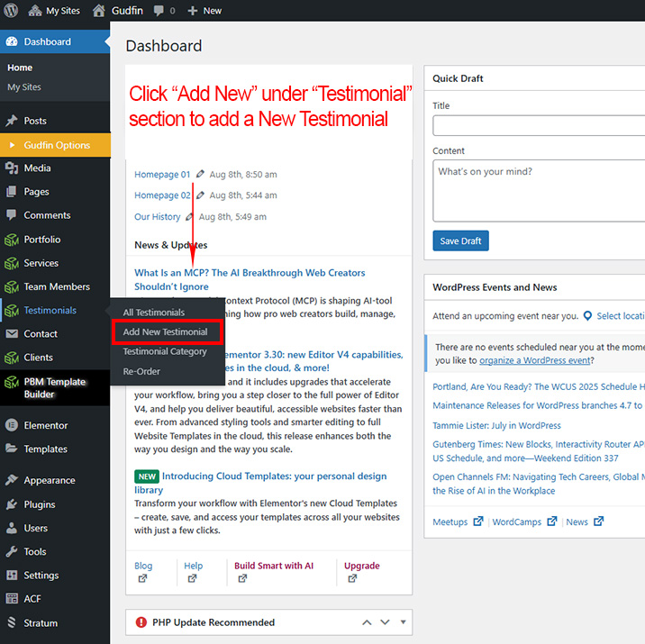Click the pencil icon next to Homepage 01
This screenshot has height=644, width=645.
(200, 174)
